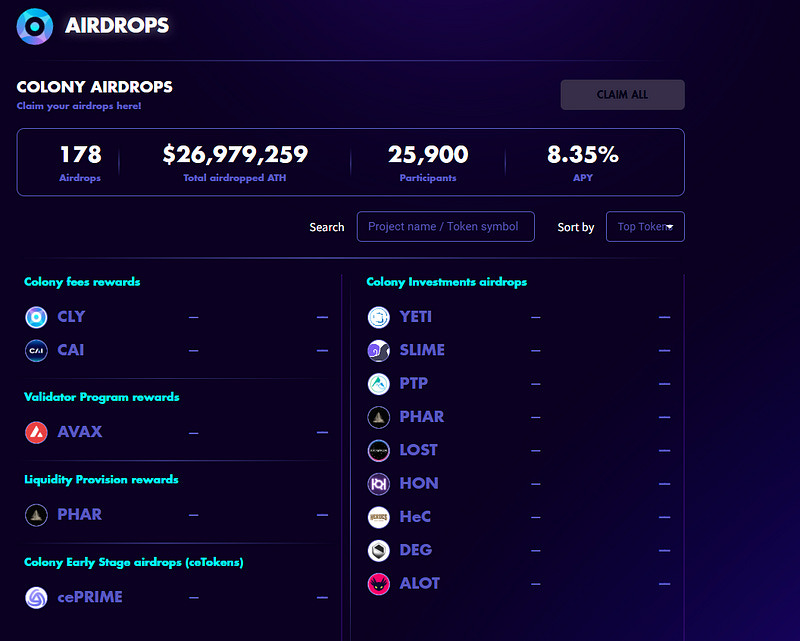Click the HON token icon
Viewport: 800px width, 641px height.
pos(379,484)
